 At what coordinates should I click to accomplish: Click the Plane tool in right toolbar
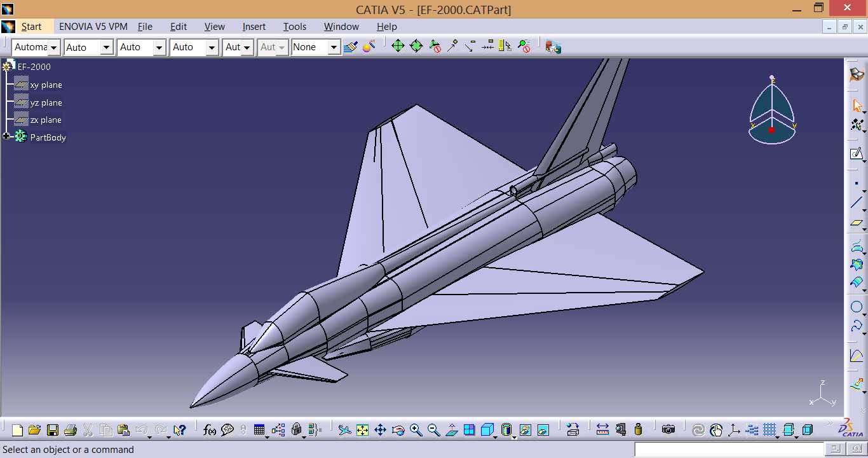tap(857, 223)
